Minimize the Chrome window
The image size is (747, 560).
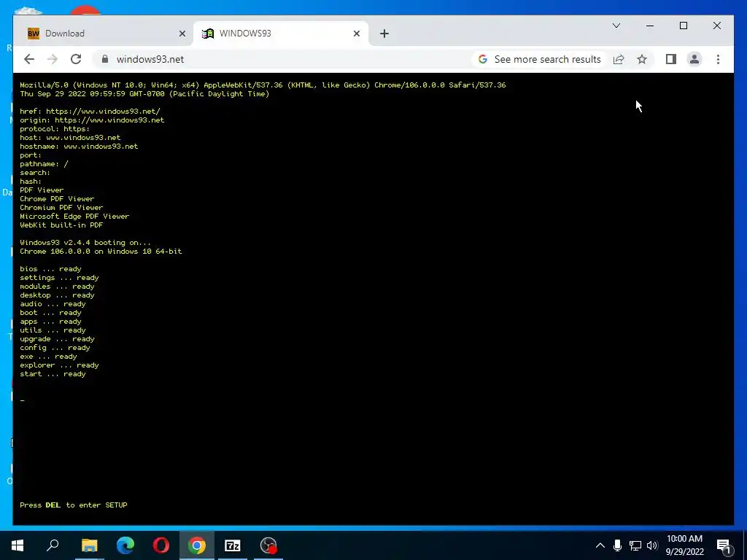click(x=650, y=26)
